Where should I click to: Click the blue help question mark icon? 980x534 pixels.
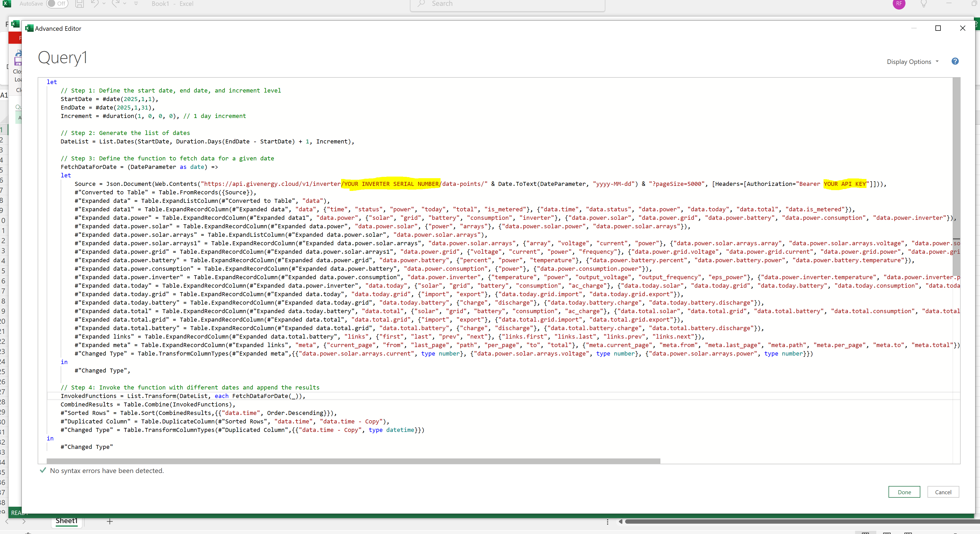click(955, 61)
